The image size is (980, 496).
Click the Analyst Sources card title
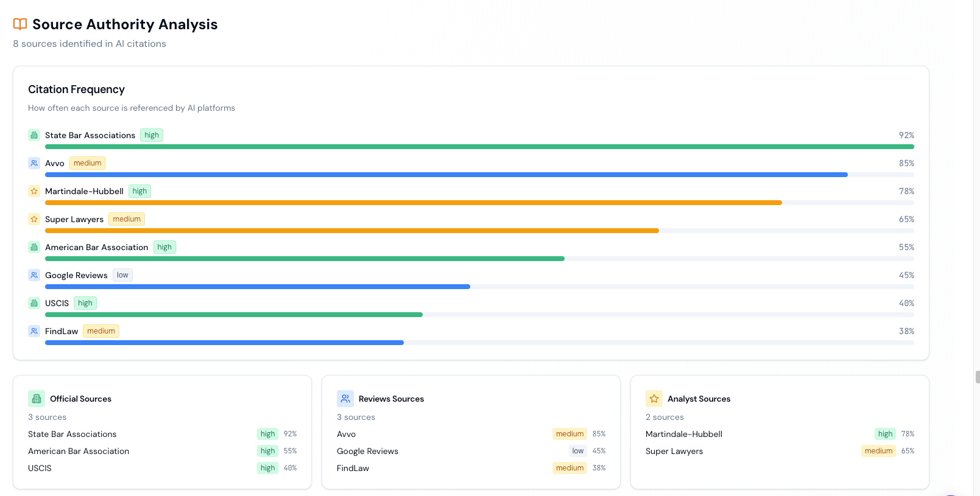tap(699, 399)
